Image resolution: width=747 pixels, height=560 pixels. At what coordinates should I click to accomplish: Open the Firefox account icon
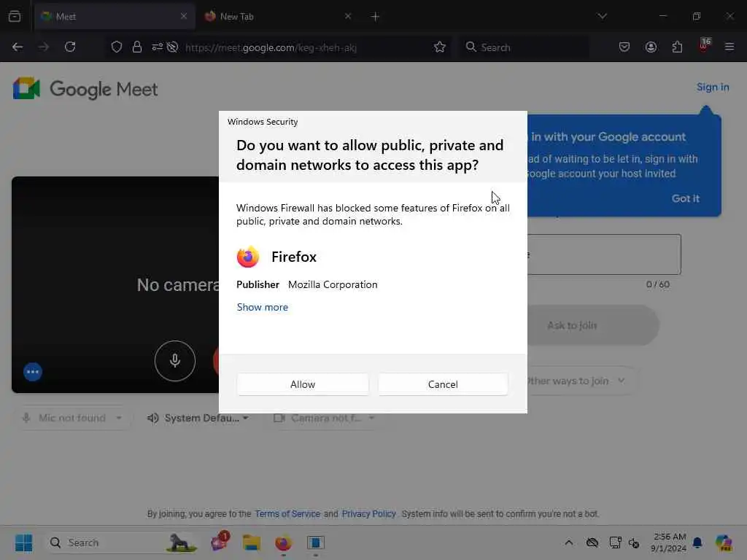pyautogui.click(x=651, y=47)
